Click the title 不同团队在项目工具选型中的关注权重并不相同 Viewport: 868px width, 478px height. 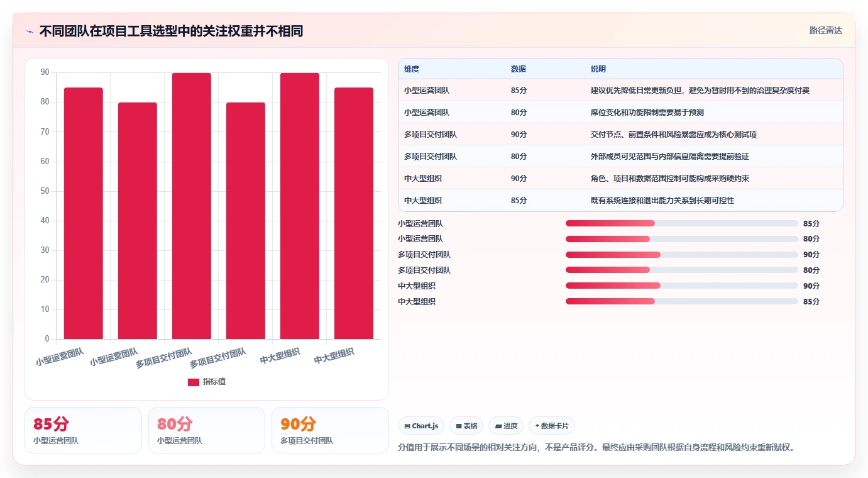(x=171, y=31)
